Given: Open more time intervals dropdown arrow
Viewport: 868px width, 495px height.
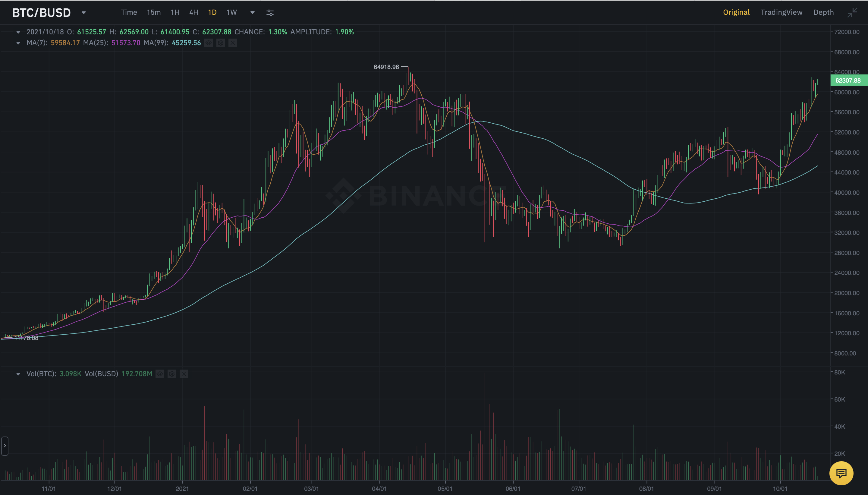Looking at the screenshot, I should point(252,13).
